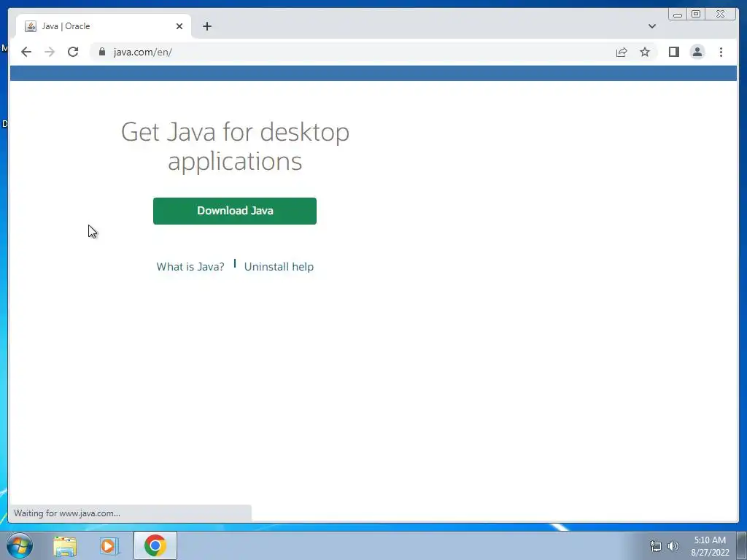Open Windows Media Player from the taskbar
747x560 pixels.
tap(109, 546)
